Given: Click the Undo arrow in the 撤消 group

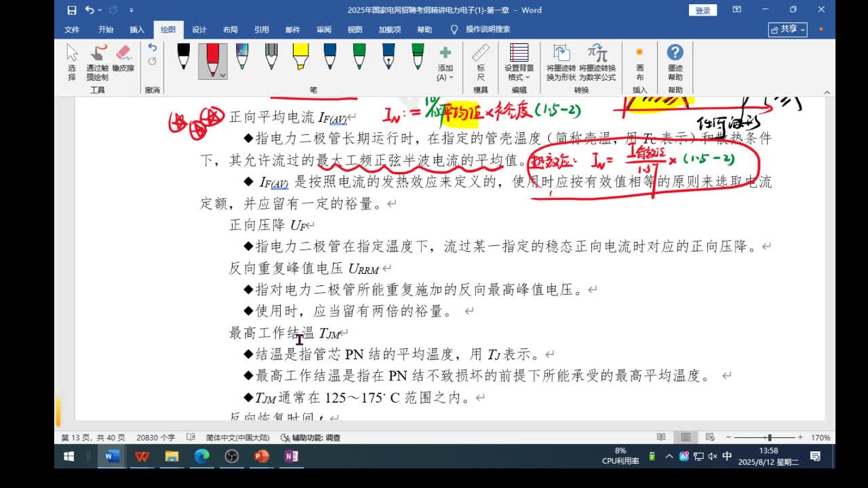Looking at the screenshot, I should tap(152, 47).
